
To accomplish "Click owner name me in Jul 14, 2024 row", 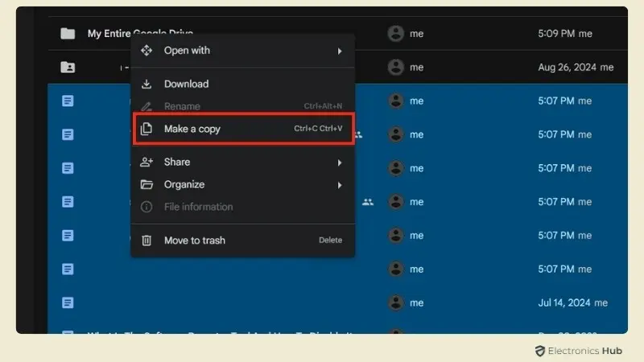I will tap(416, 303).
